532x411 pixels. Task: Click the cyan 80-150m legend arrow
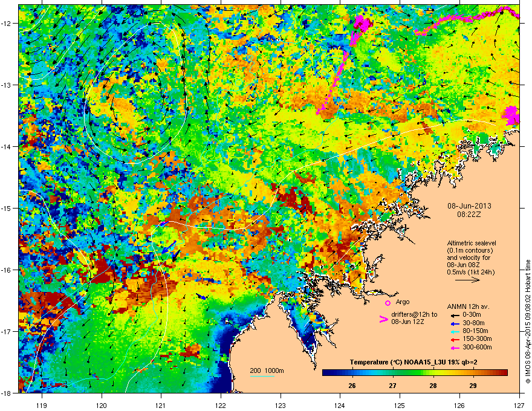click(x=455, y=331)
